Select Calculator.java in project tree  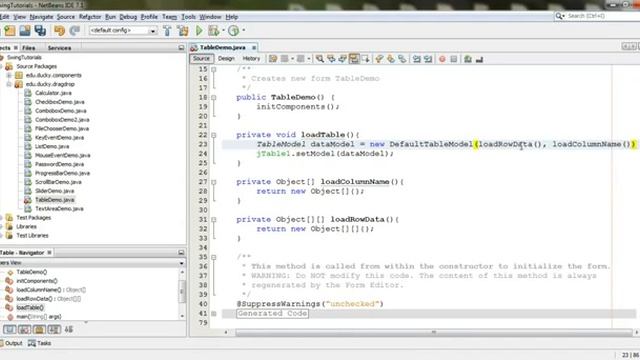tap(53, 93)
